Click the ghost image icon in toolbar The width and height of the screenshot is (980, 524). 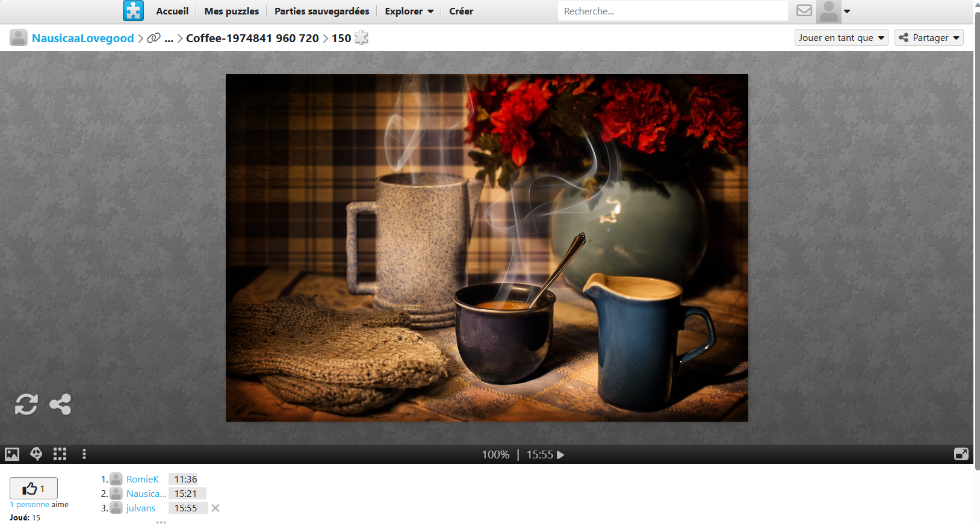pos(36,454)
